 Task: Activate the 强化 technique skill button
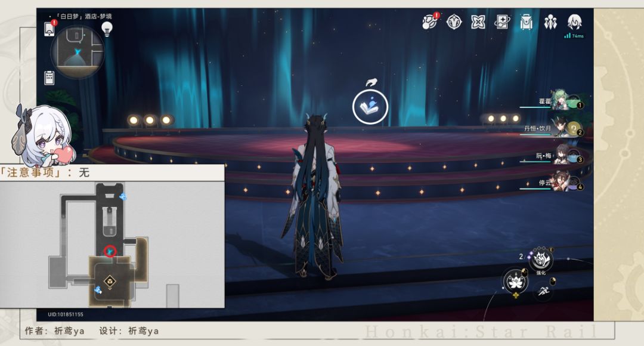tap(541, 260)
